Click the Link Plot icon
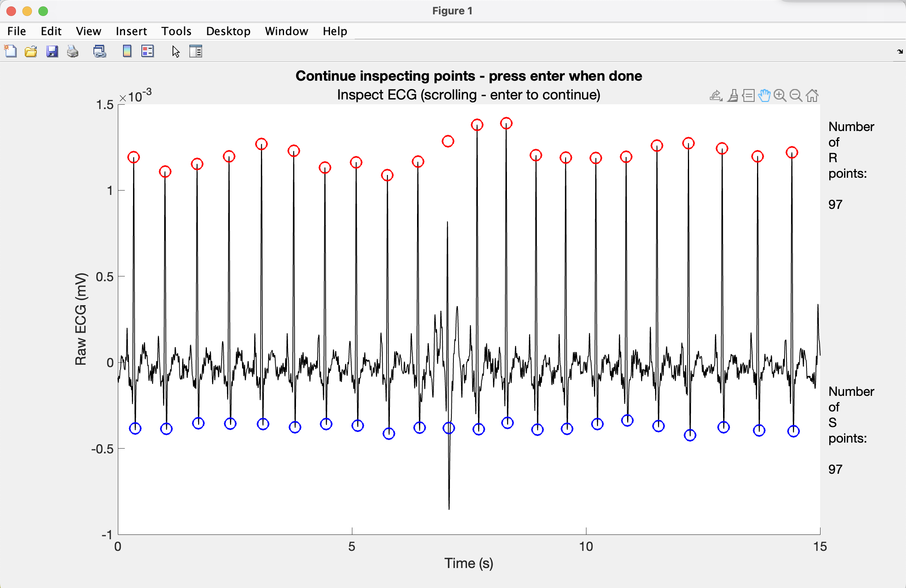The image size is (906, 588). 99,52
